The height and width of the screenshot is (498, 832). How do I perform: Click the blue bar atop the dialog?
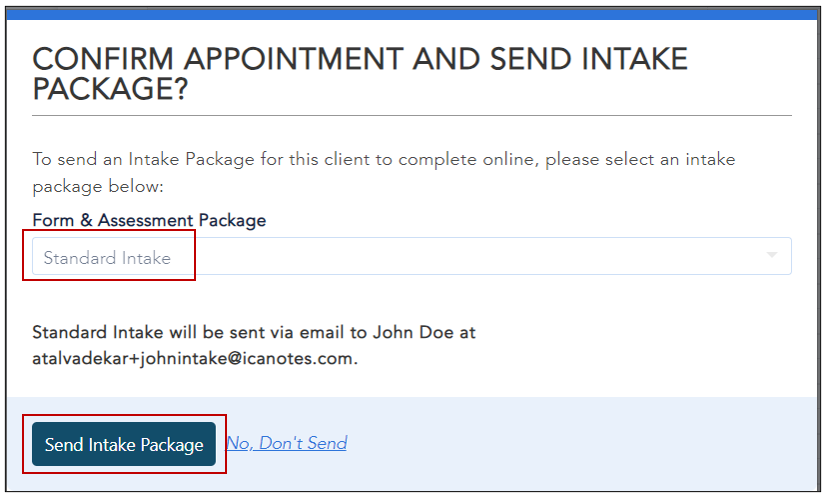pos(416,13)
